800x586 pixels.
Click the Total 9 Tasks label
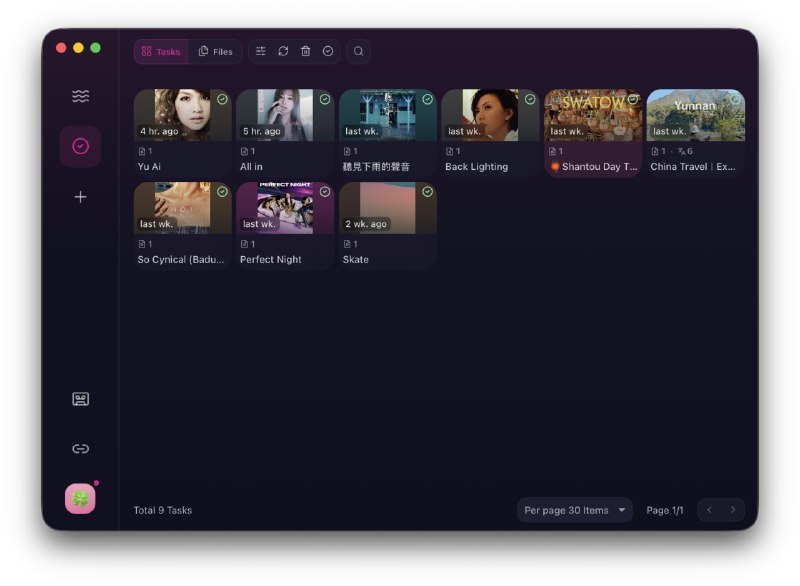[163, 510]
